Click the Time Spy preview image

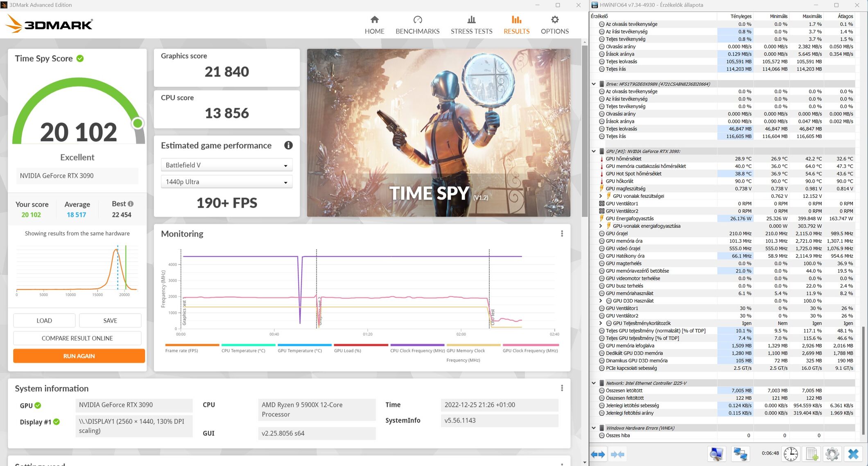point(439,133)
